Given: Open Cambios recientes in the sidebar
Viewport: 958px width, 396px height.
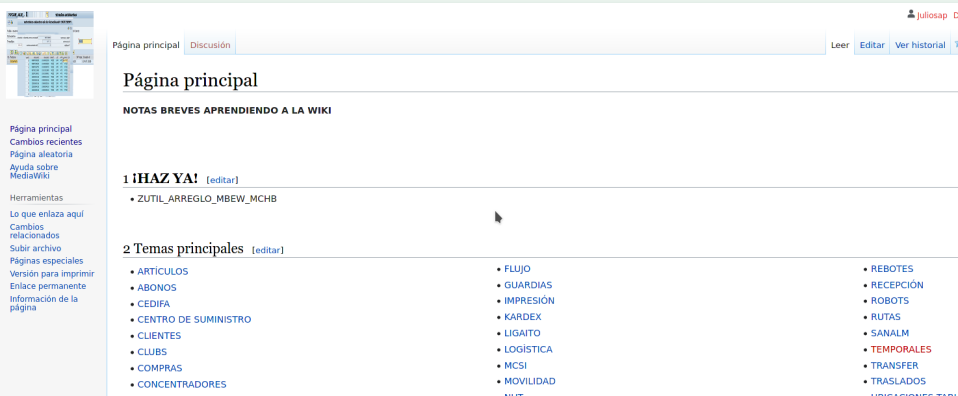Looking at the screenshot, I should click(46, 142).
